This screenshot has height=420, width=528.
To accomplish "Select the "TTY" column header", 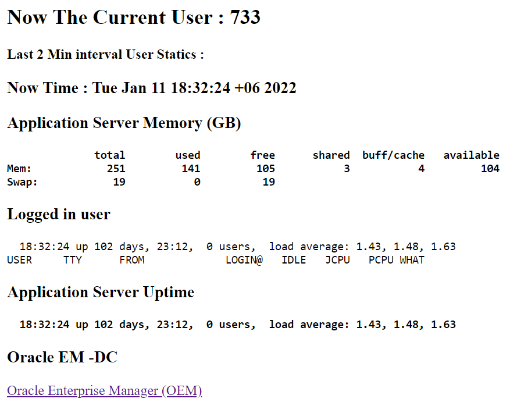I will click(73, 260).
